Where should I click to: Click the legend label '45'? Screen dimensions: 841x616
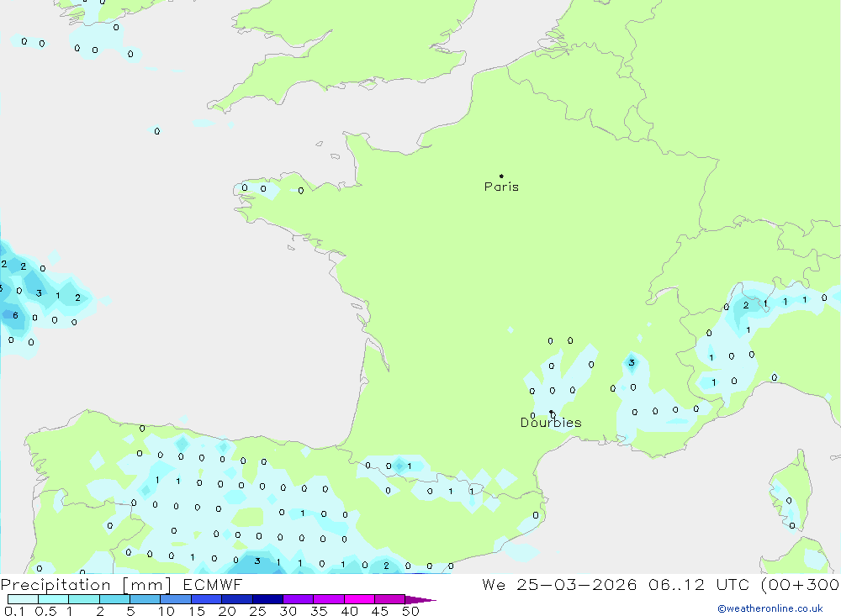(x=380, y=611)
